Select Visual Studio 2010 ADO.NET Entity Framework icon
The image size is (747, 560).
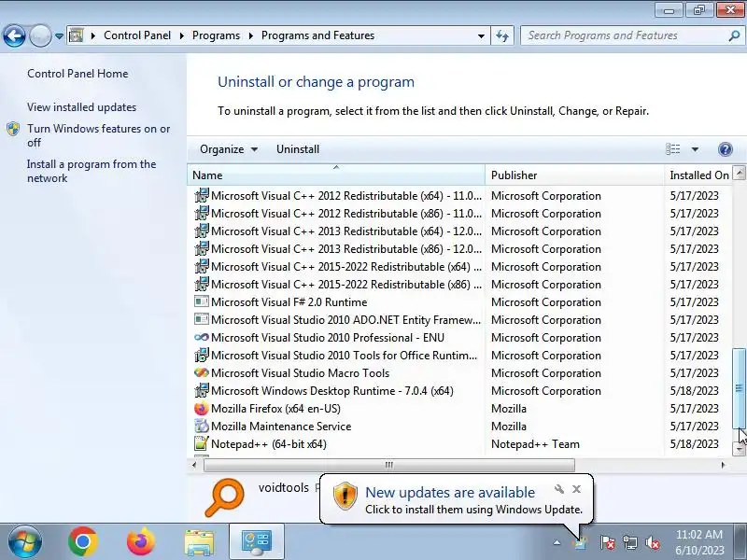202,319
